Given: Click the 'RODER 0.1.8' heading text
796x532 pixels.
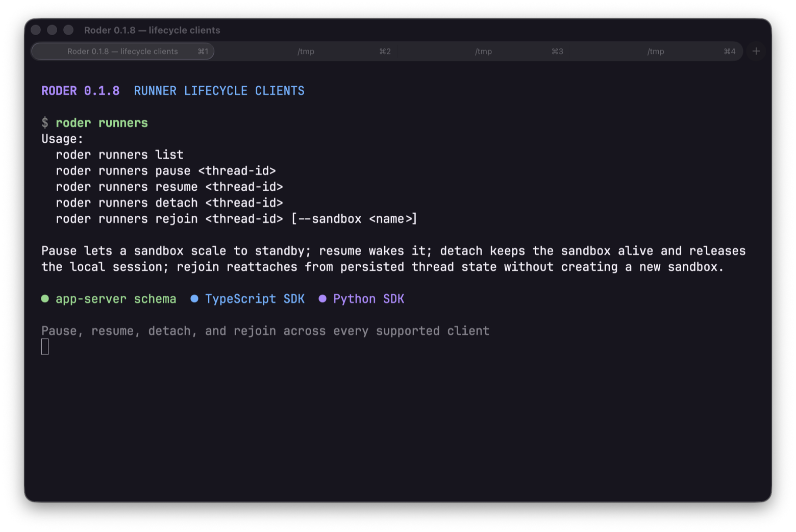Looking at the screenshot, I should click(x=81, y=91).
